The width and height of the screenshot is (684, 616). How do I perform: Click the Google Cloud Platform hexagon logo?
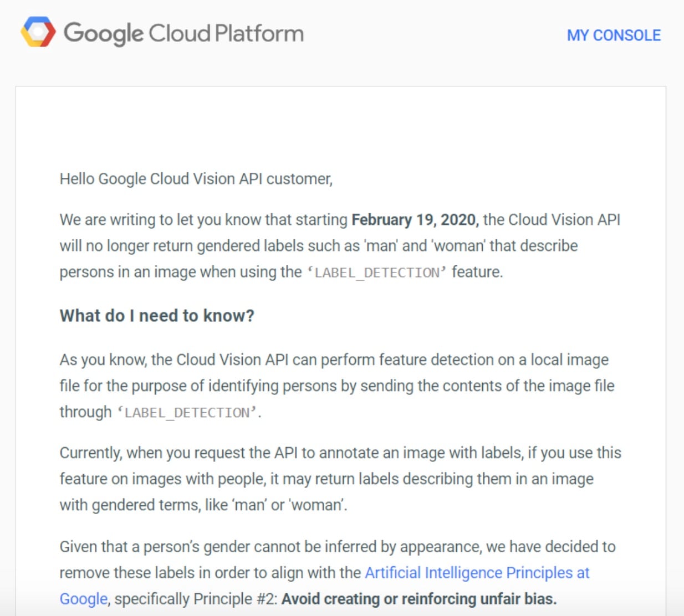tap(38, 32)
